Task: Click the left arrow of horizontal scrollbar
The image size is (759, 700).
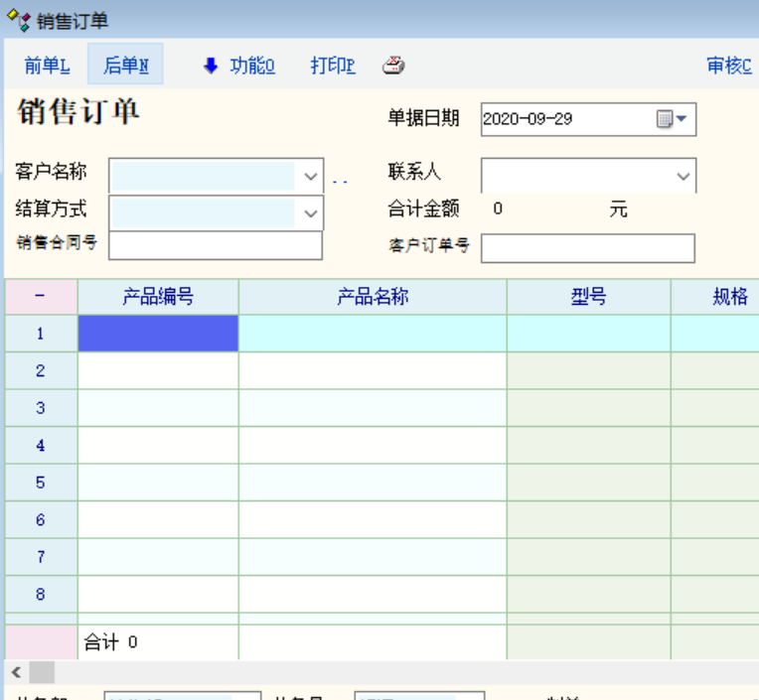Action: click(16, 672)
